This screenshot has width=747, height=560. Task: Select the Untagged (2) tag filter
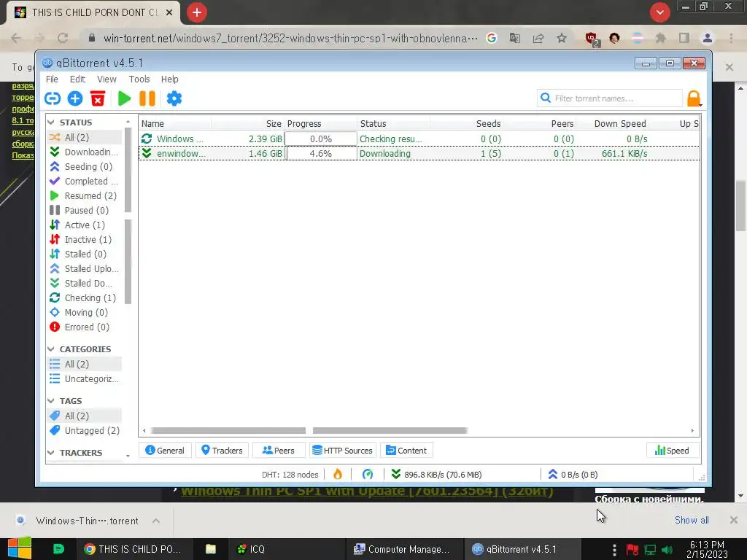point(85,430)
